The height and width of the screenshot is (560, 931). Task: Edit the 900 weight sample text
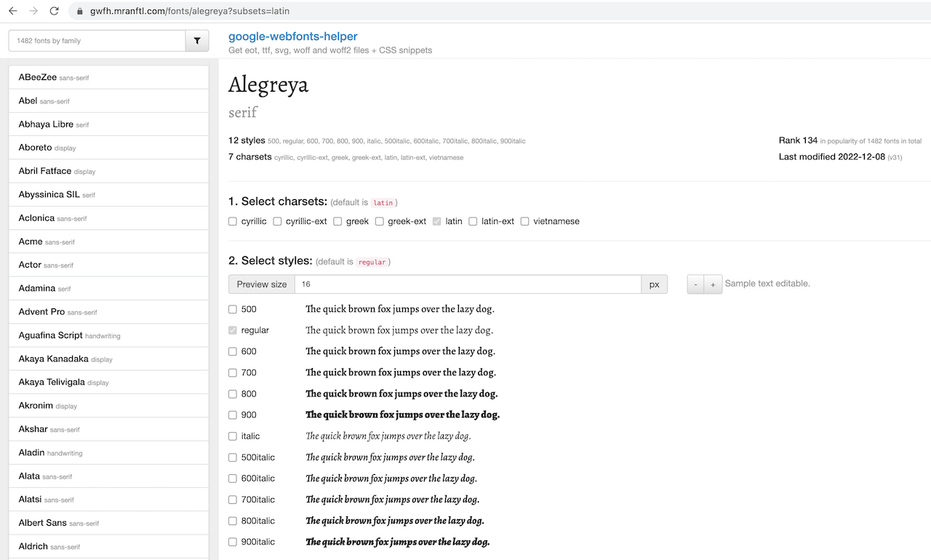point(402,415)
